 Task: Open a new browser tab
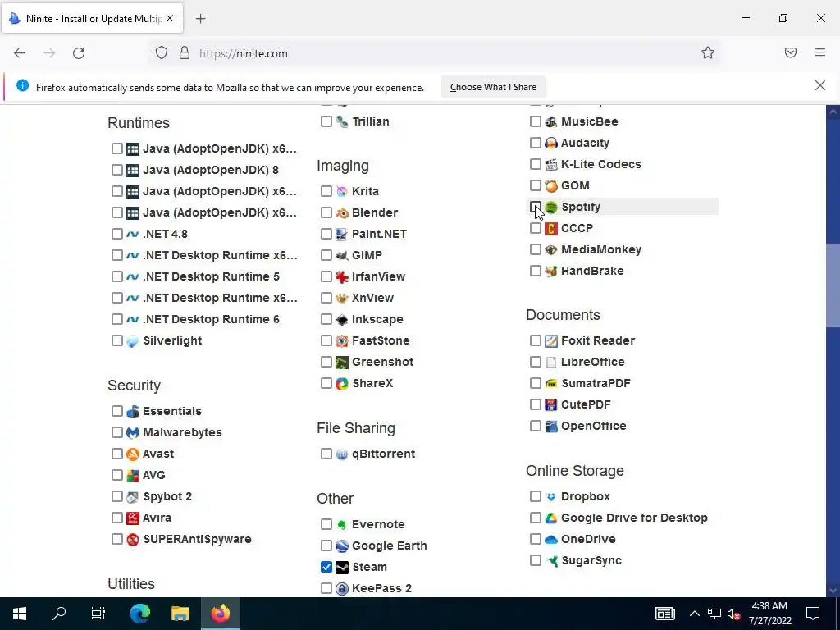[x=200, y=19]
